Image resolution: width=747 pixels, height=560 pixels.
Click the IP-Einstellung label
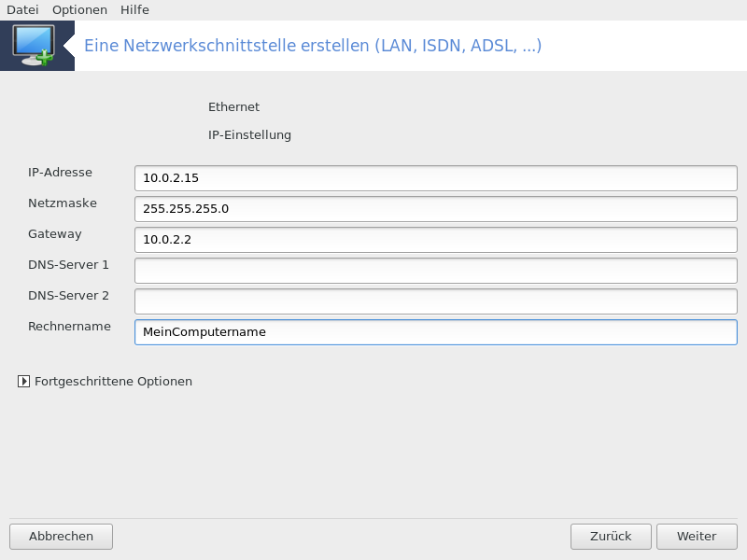point(249,134)
